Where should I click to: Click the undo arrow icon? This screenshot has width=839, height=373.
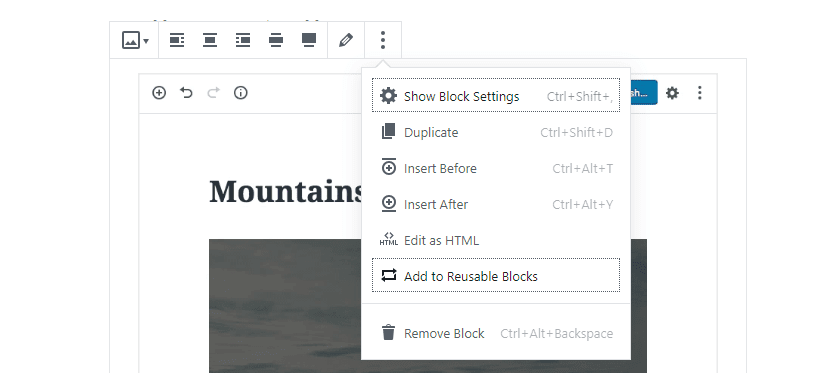click(x=186, y=93)
